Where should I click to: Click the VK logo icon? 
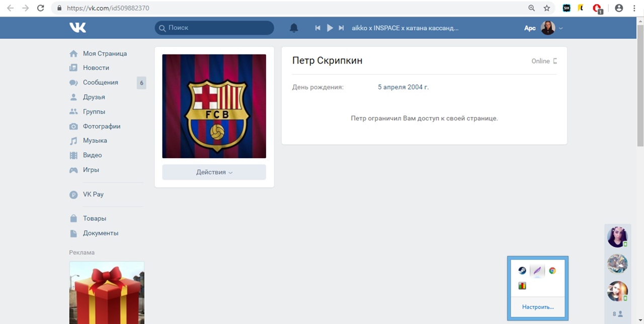pyautogui.click(x=77, y=28)
